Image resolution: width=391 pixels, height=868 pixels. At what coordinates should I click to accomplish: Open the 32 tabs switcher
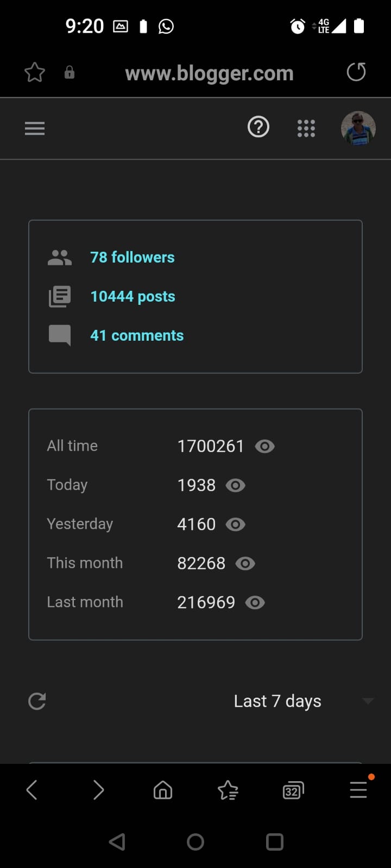point(293,790)
